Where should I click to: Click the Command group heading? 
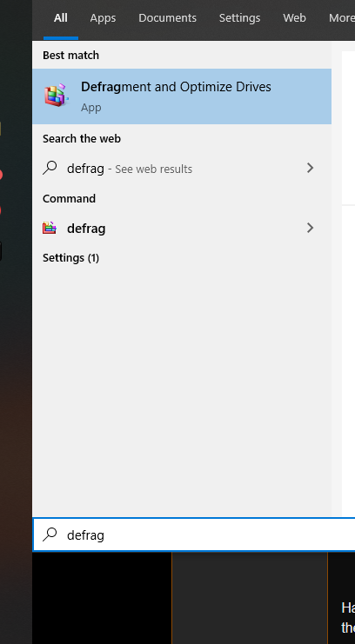coord(69,198)
